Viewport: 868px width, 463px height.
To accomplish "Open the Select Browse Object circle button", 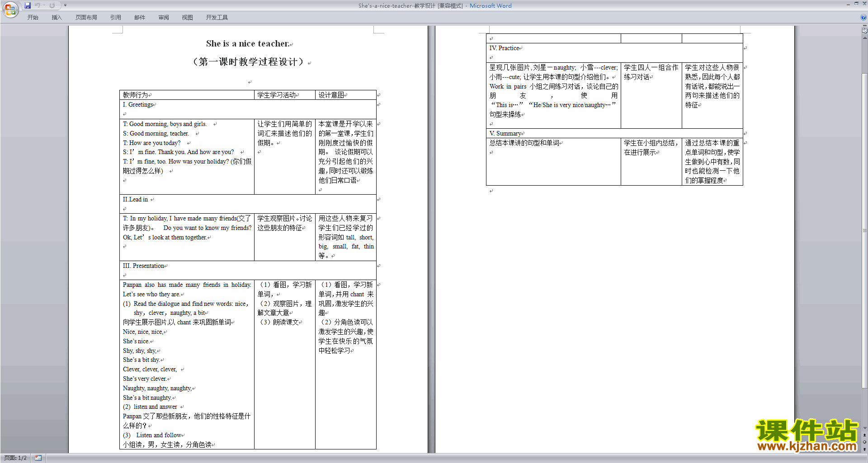I will [864, 442].
